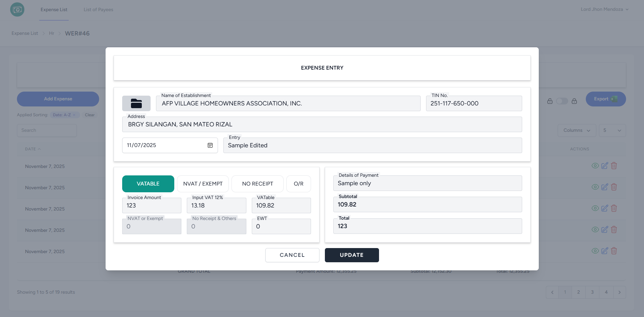Click the Subtotal field
The width and height of the screenshot is (644, 317).
pyautogui.click(x=428, y=204)
